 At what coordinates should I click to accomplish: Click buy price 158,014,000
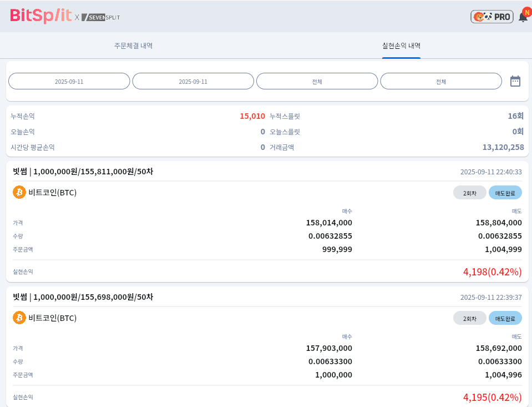click(x=329, y=223)
